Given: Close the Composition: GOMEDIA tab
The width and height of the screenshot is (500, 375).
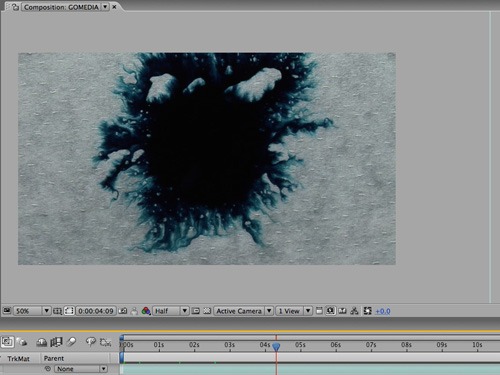Looking at the screenshot, I should [114, 7].
